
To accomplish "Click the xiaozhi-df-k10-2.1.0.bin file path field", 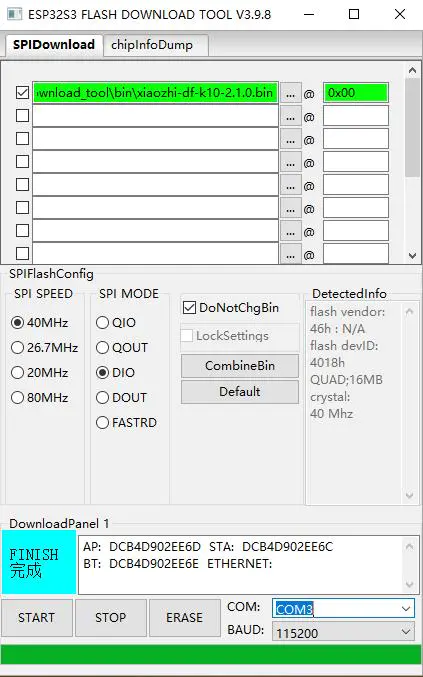I will 155,93.
